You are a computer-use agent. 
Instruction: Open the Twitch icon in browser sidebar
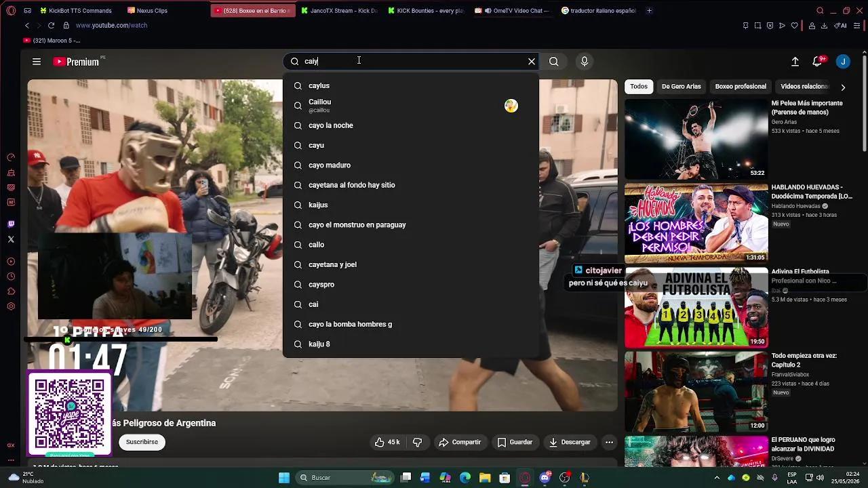[x=11, y=224]
